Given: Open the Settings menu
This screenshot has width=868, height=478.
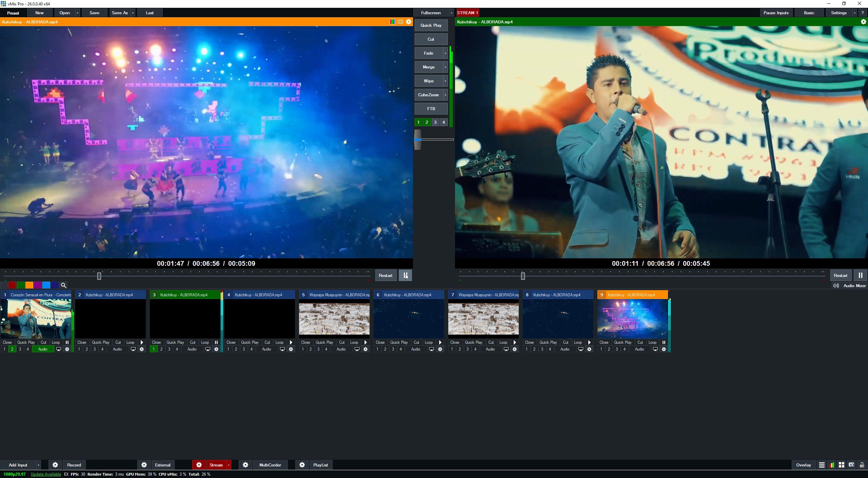Looking at the screenshot, I should point(839,13).
